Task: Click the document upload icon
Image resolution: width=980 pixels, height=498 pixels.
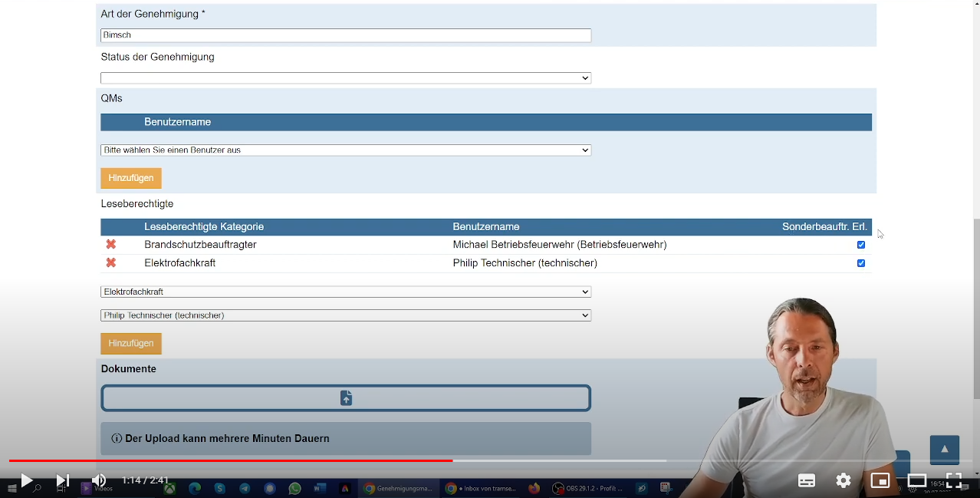Action: point(346,398)
